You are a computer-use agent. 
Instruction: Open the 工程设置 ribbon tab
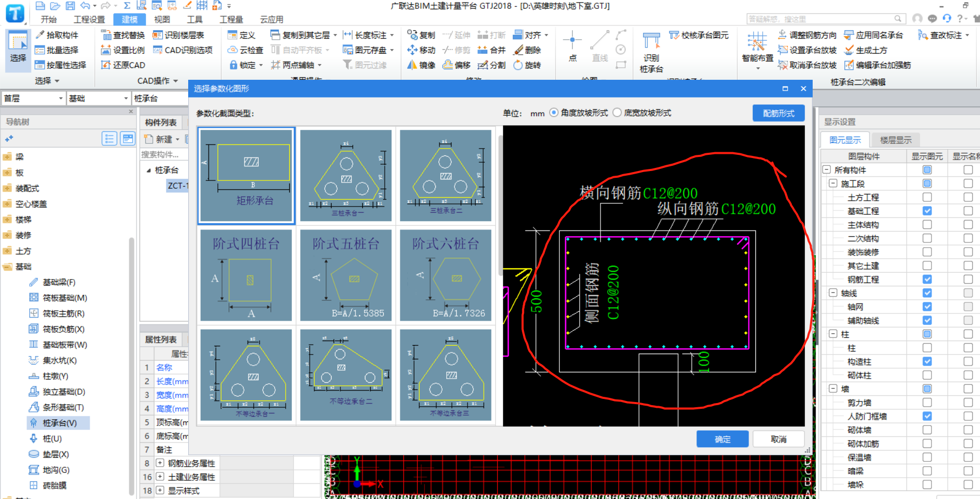[89, 19]
